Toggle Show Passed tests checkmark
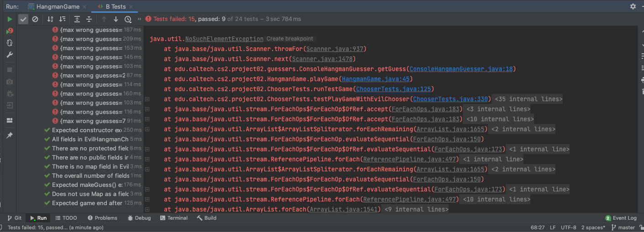 pyautogui.click(x=23, y=19)
